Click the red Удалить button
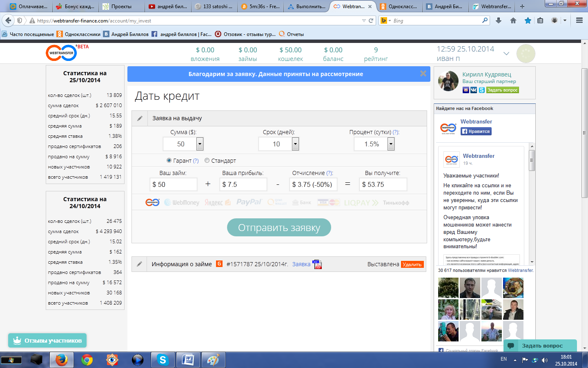The image size is (588, 368). (x=412, y=264)
